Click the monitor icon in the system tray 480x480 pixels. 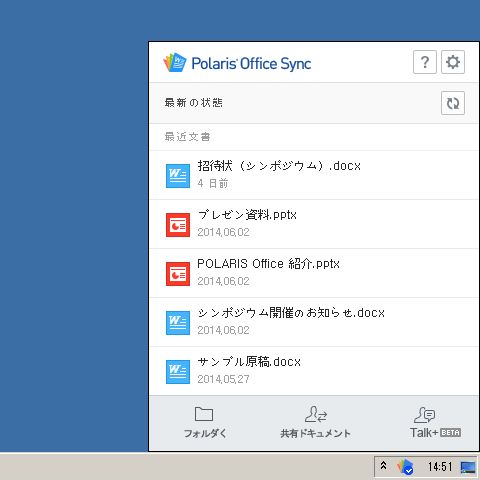(x=468, y=467)
